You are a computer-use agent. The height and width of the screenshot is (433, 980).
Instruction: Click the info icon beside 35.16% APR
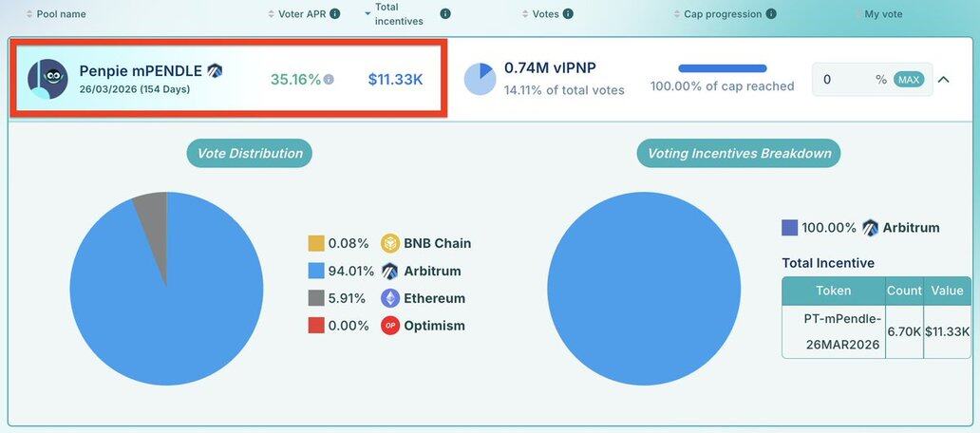tap(329, 80)
